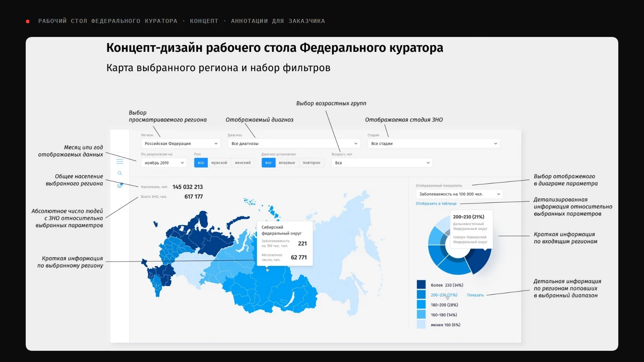
Task: Click the 180–200 legend color swatch
Action: click(x=421, y=304)
